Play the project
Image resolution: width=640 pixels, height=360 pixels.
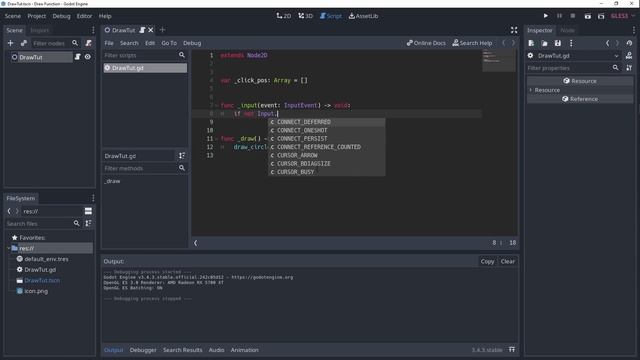point(546,16)
